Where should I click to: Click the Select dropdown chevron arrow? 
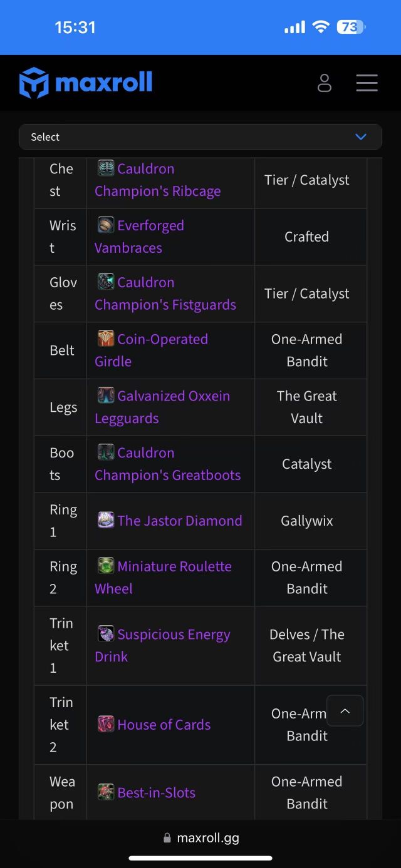[x=361, y=137]
